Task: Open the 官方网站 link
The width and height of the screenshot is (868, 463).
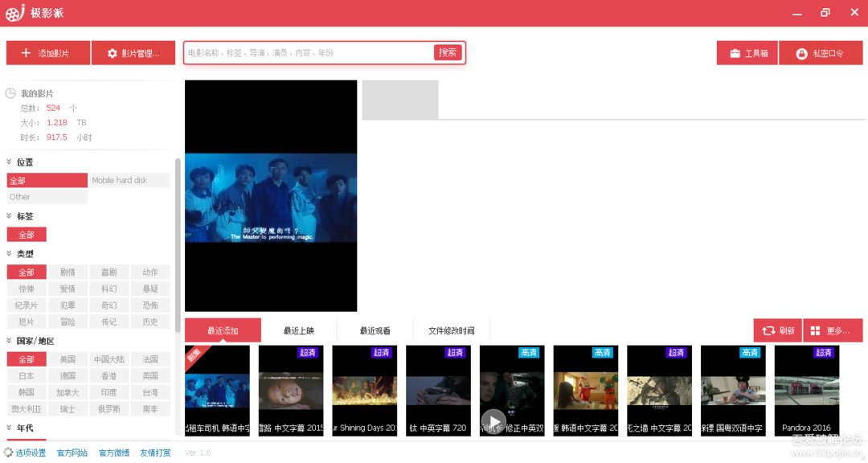Action: point(72,453)
